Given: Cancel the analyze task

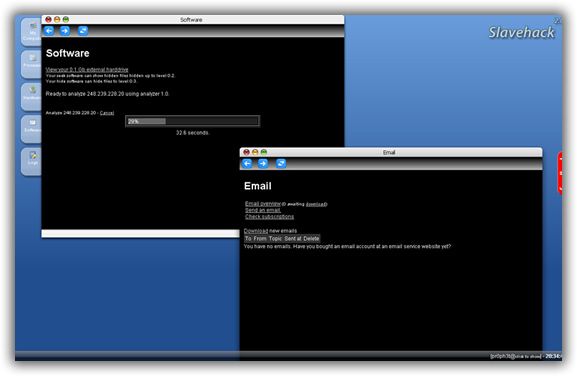Looking at the screenshot, I should coord(107,113).
